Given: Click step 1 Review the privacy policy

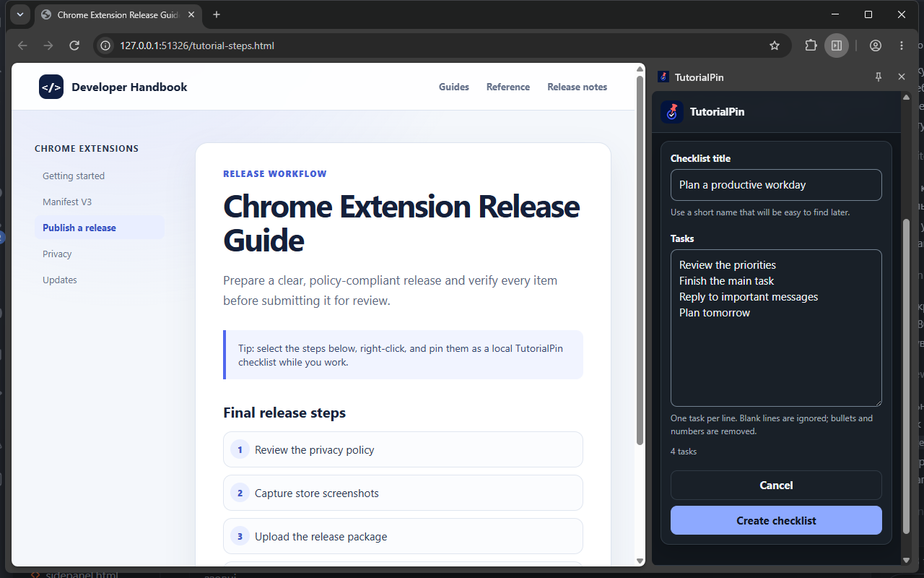Looking at the screenshot, I should pos(403,449).
